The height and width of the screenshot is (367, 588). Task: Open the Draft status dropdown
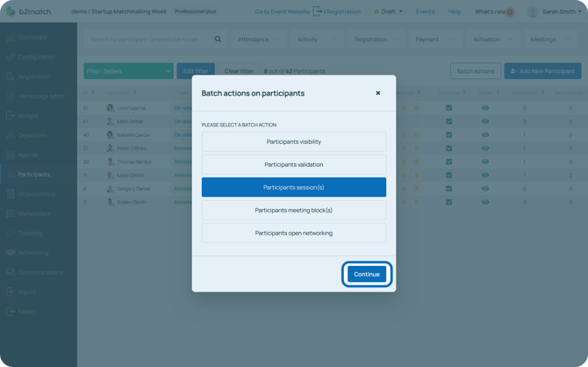pos(388,11)
